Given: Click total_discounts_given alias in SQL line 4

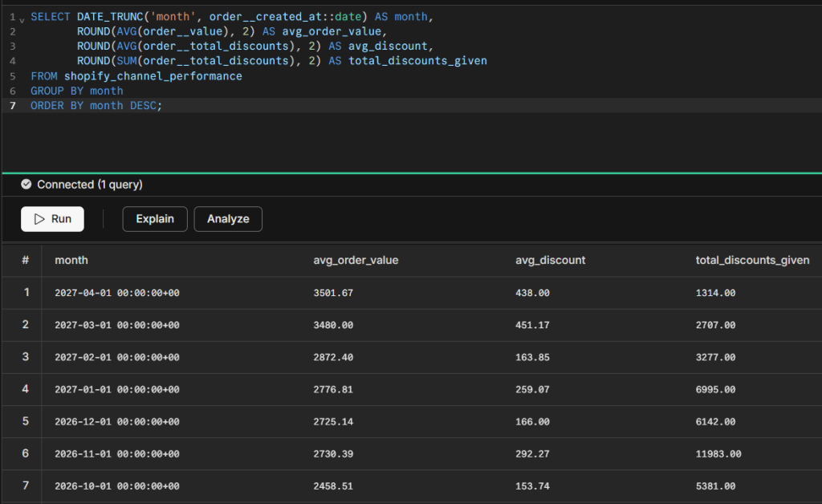Looking at the screenshot, I should click(417, 61).
